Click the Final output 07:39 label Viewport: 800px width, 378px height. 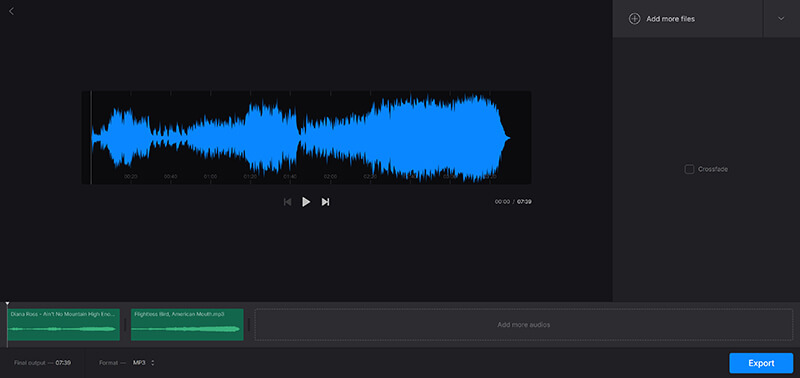pyautogui.click(x=42, y=363)
